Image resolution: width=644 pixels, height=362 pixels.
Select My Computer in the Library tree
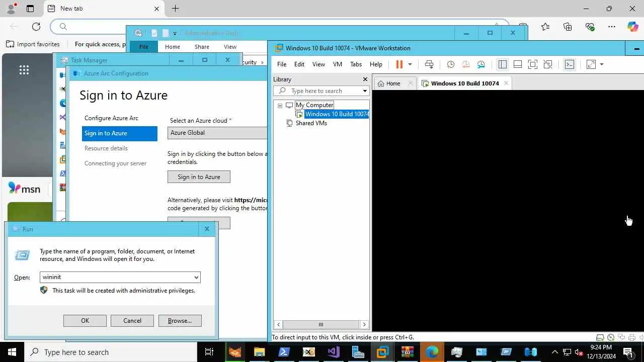pyautogui.click(x=314, y=105)
